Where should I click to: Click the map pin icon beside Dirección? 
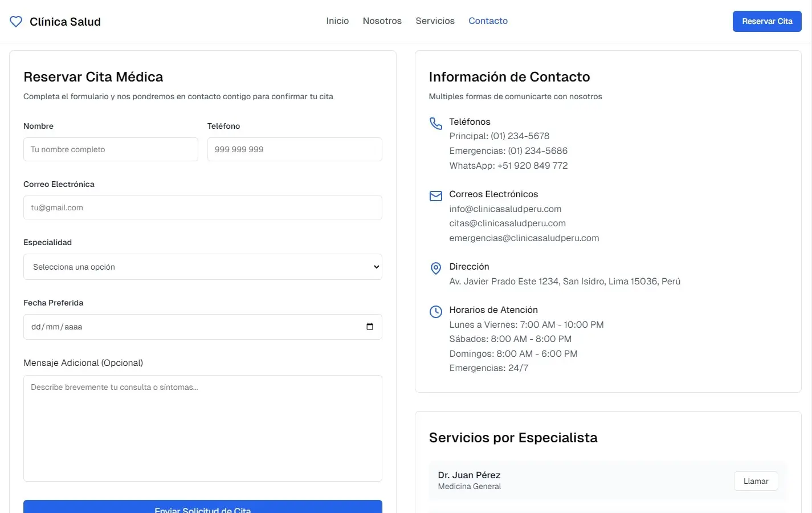pyautogui.click(x=436, y=268)
